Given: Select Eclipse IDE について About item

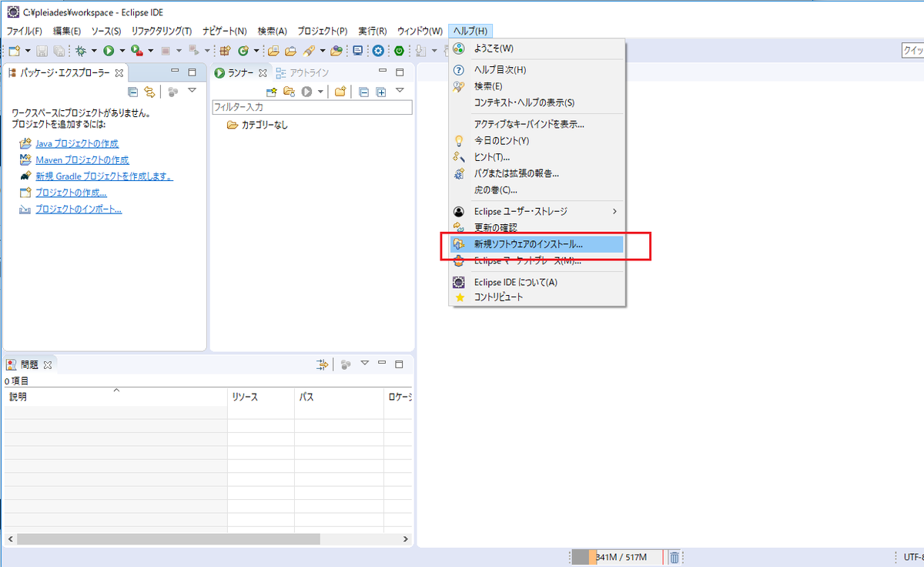Looking at the screenshot, I should pos(537,282).
